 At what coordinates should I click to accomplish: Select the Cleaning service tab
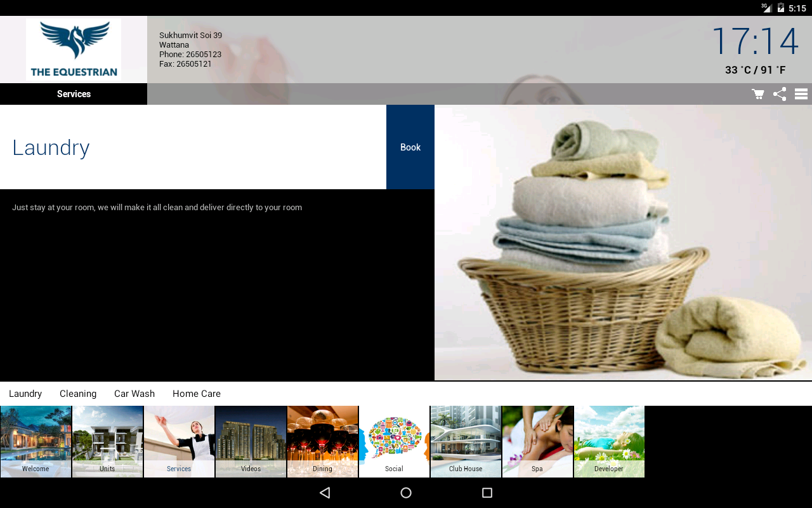pos(78,394)
